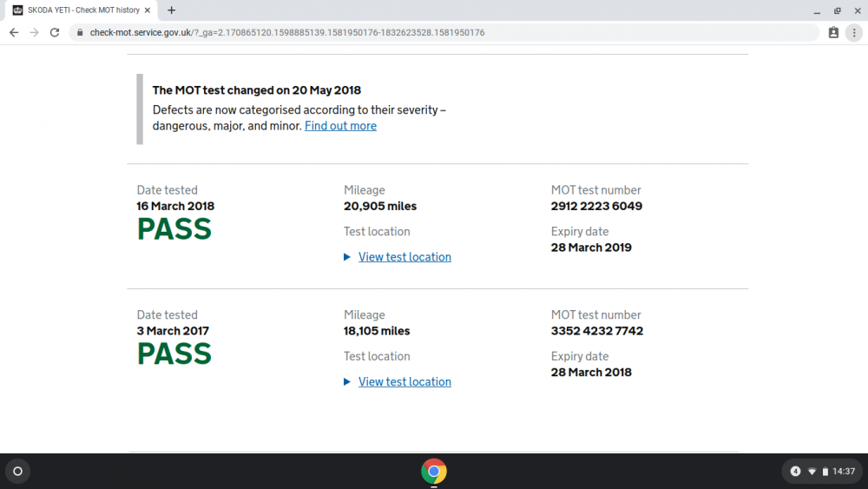Click expiry date 28 March 2019
Image resolution: width=868 pixels, height=489 pixels.
coord(591,248)
